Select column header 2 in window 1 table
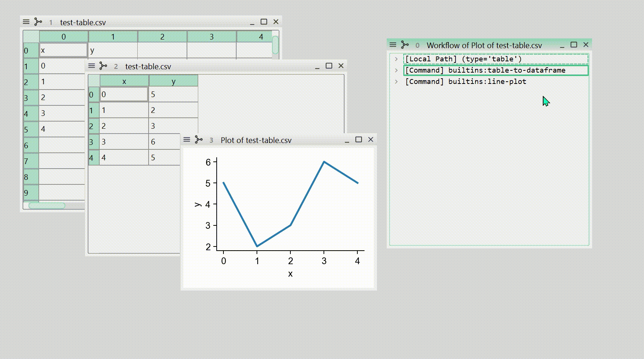644x359 pixels. 162,37
